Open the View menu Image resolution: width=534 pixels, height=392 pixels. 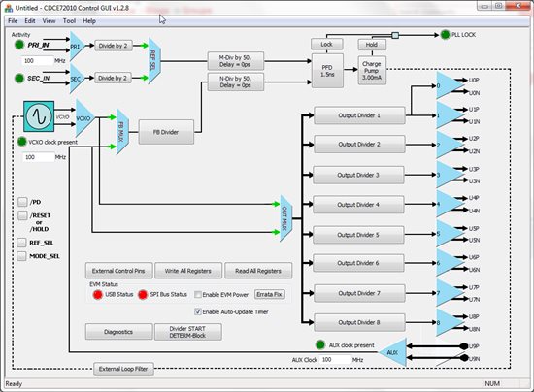pos(49,21)
